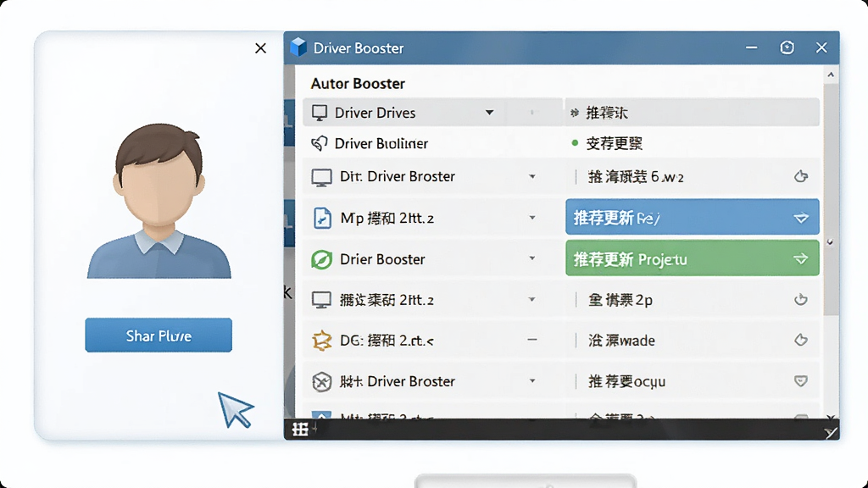Click the Driver Booster title text
This screenshot has width=868, height=488.
pyautogui.click(x=359, y=48)
